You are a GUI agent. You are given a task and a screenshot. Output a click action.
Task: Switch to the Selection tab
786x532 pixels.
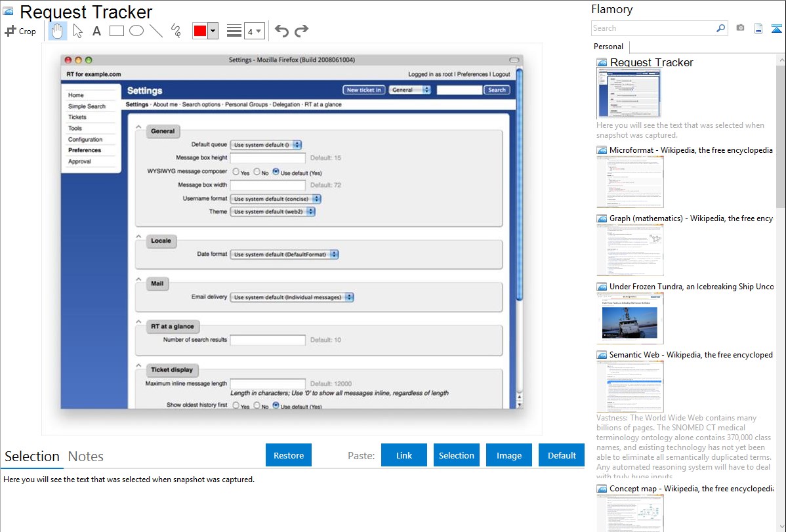[x=32, y=457]
